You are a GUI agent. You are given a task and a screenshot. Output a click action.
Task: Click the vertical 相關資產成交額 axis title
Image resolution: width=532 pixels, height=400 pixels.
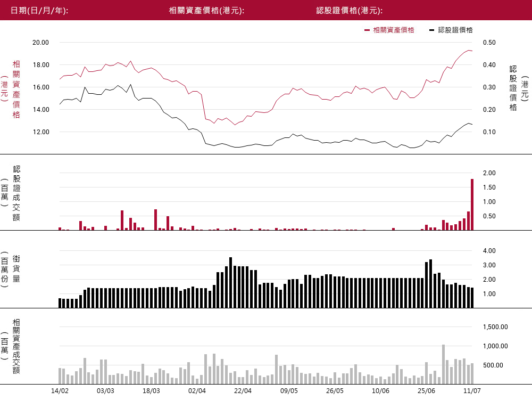tap(16, 346)
